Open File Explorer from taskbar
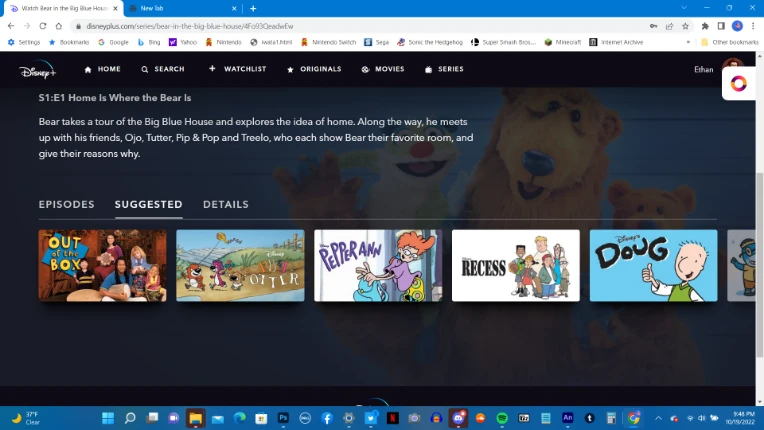The width and height of the screenshot is (764, 430). point(195,418)
